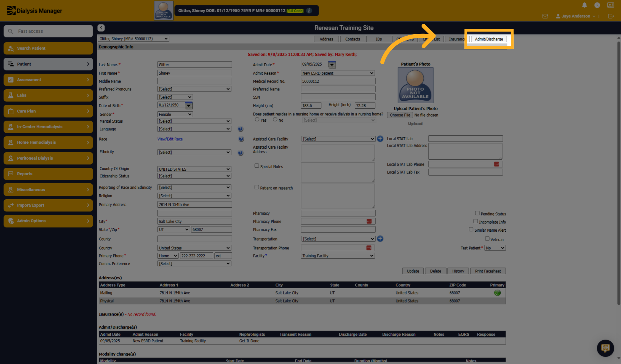
Task: Open the Date of Birth calendar picker
Action: (x=188, y=105)
